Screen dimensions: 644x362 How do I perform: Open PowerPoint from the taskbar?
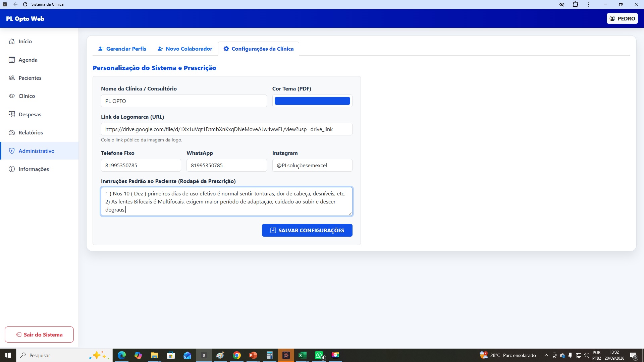(x=253, y=355)
